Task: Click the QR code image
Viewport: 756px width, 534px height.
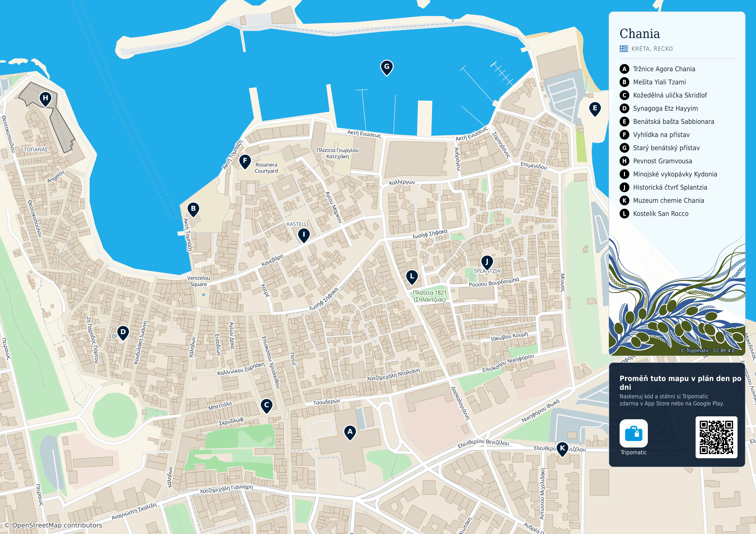Action: coord(716,437)
